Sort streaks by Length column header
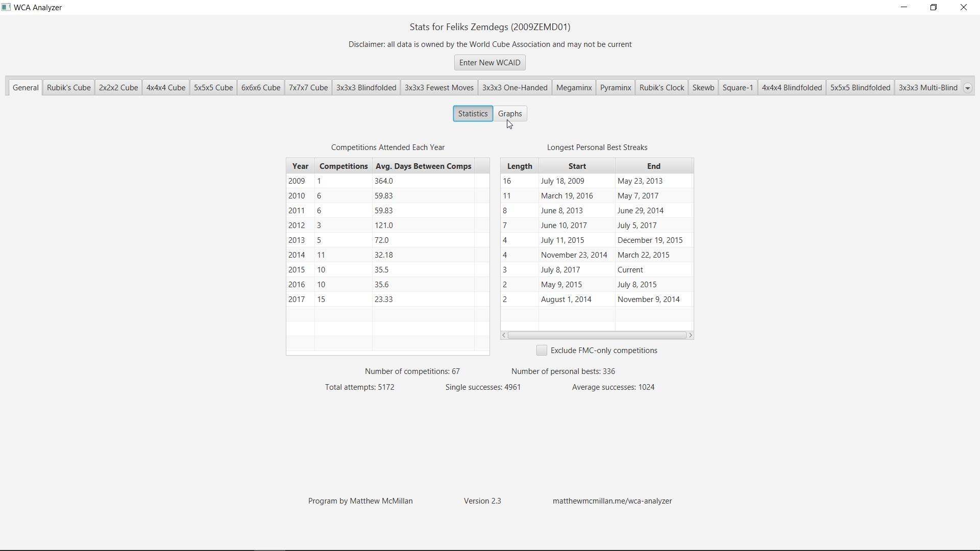This screenshot has height=551, width=980. click(x=520, y=166)
